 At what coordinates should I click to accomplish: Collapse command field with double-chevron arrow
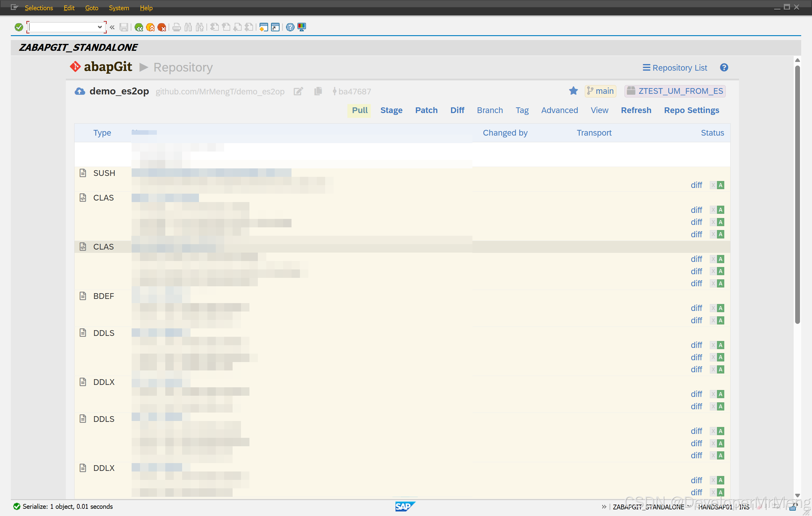tap(112, 27)
